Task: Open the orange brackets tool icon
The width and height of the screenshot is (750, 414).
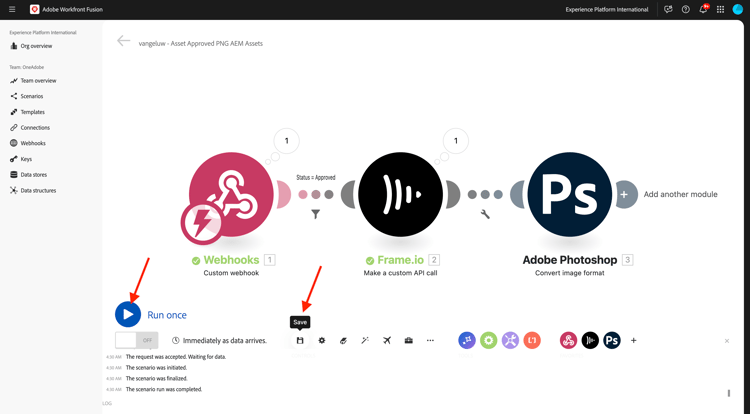Action: (532, 340)
